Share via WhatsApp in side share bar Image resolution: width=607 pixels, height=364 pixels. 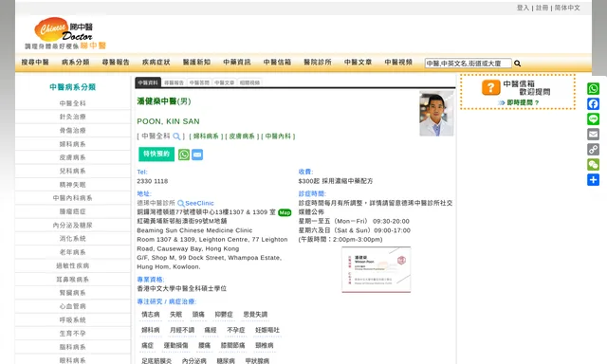point(593,88)
